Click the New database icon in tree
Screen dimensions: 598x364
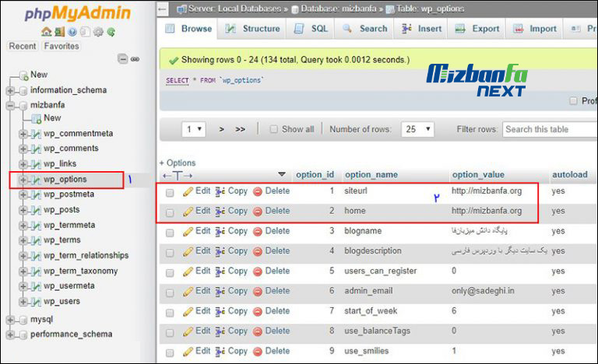pos(23,75)
